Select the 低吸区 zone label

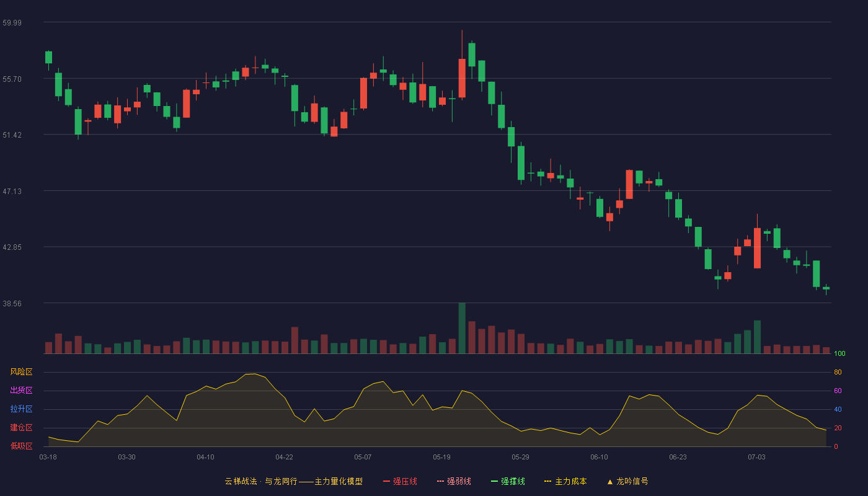[x=21, y=446]
